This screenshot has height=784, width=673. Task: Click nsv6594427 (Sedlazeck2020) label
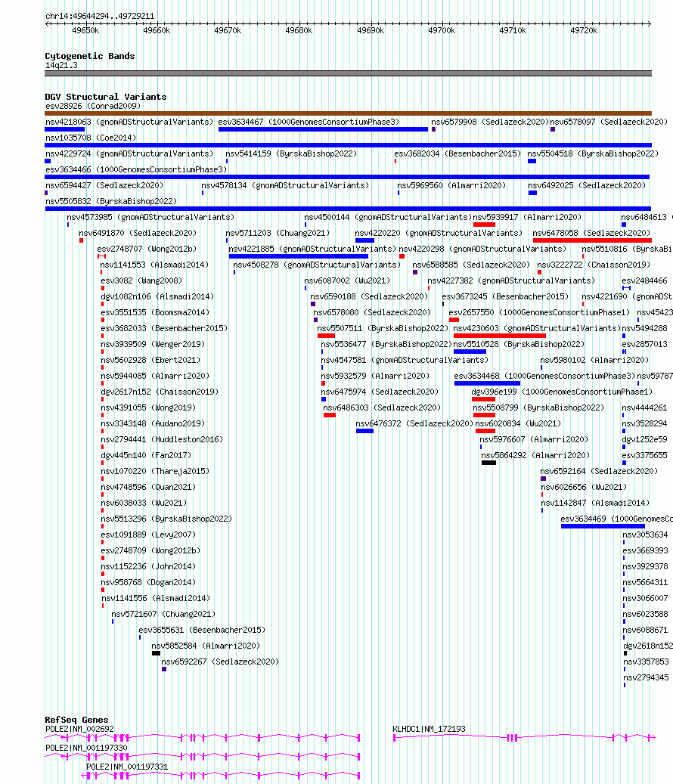(104, 185)
